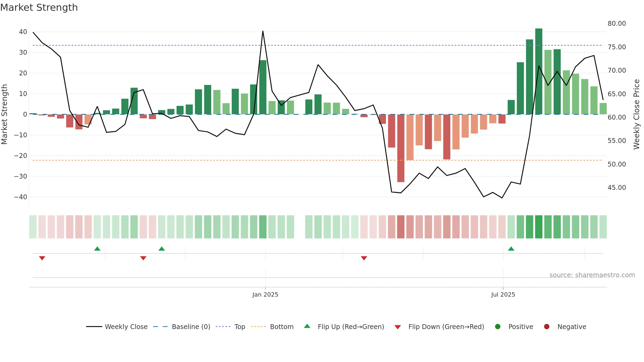Image resolution: width=644 pixels, height=362 pixels.
Task: Click the Weekly Close Price axis title
Action: [x=636, y=114]
